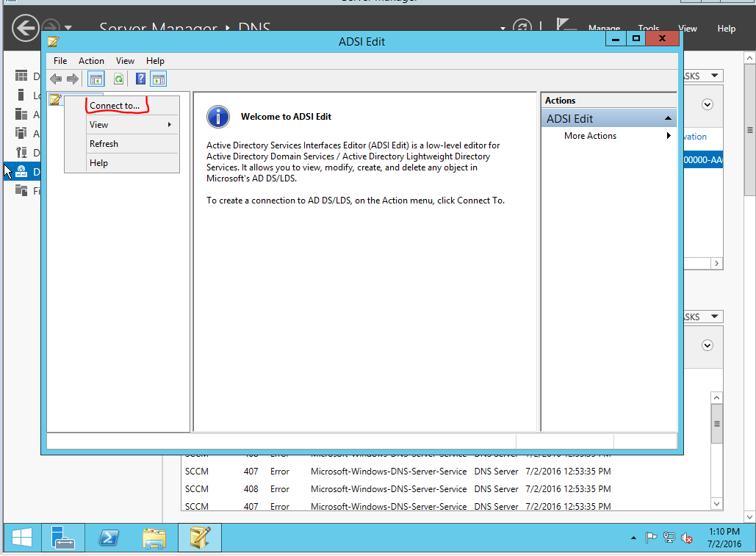Toggle the Show/Hide Action Pane toolbar icon
This screenshot has width=756, height=556.
tap(158, 79)
